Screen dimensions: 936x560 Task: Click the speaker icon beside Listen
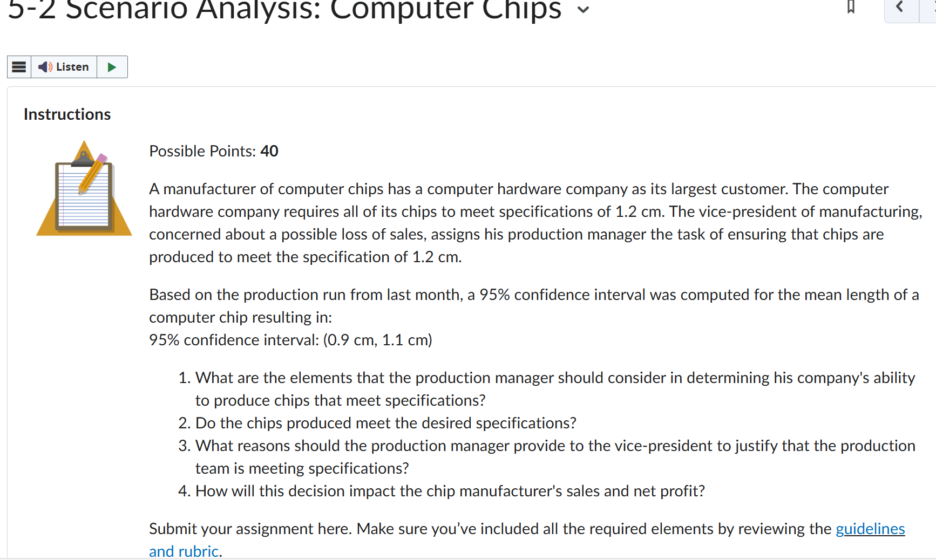[x=45, y=67]
